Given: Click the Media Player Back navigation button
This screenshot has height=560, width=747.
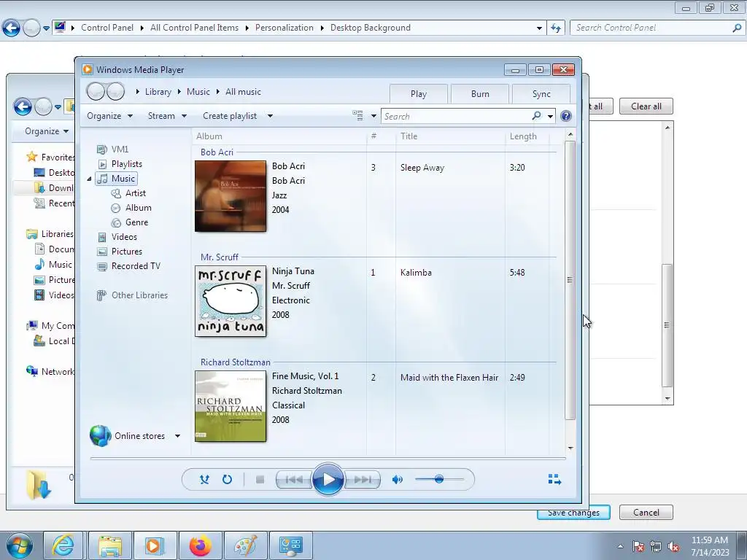Looking at the screenshot, I should point(96,91).
